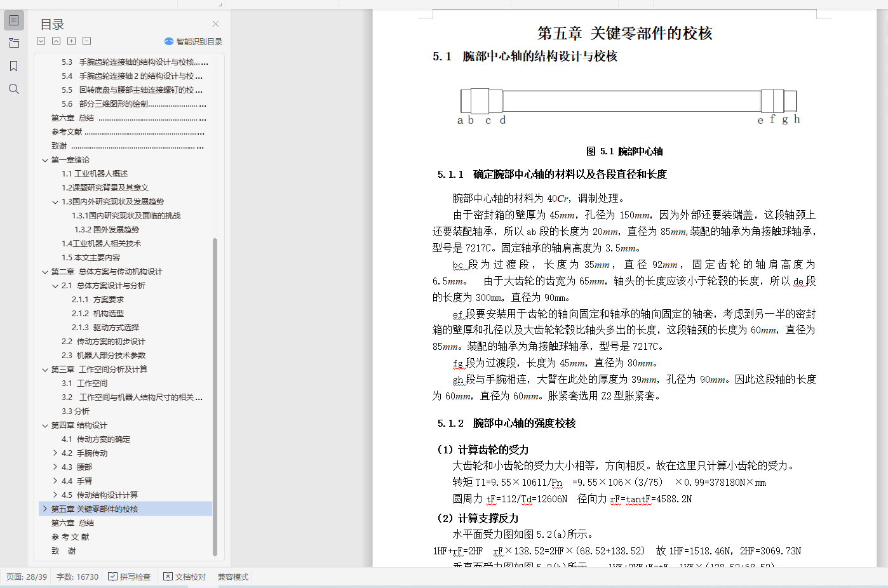Click heading 5.1.1 确定腕部中心轴的材料

pyautogui.click(x=552, y=174)
